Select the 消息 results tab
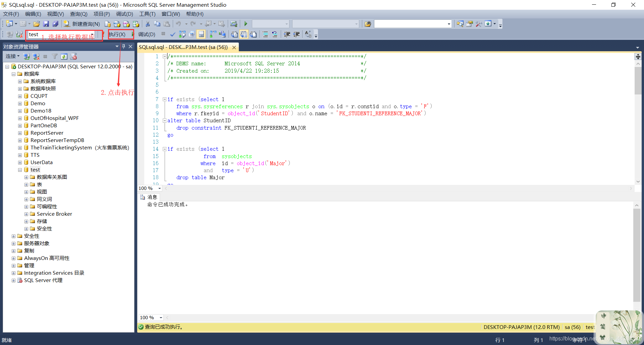The image size is (644, 345). click(149, 197)
